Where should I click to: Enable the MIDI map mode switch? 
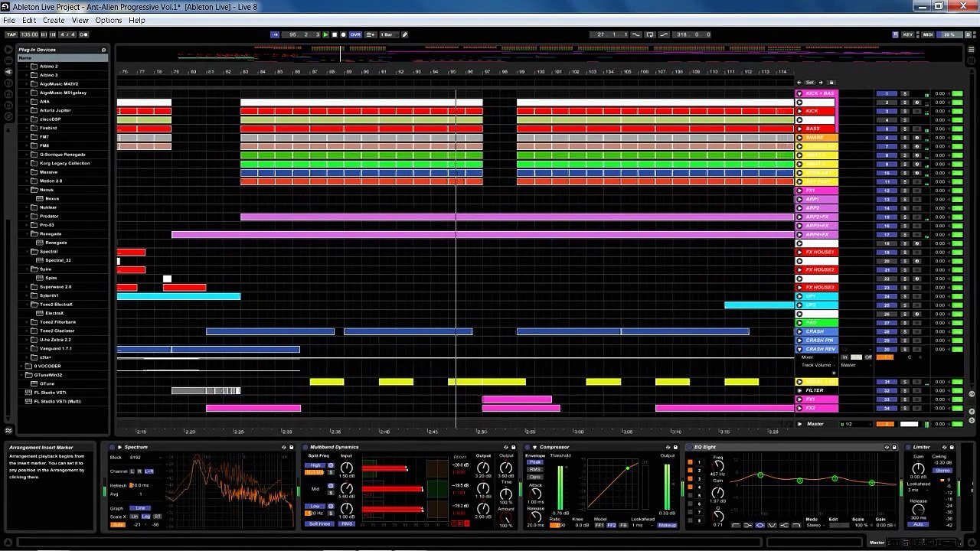[928, 34]
